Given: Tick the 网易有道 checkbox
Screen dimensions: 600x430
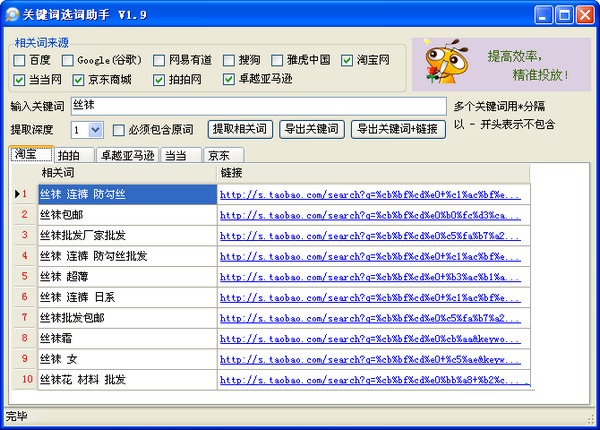Looking at the screenshot, I should point(158,60).
